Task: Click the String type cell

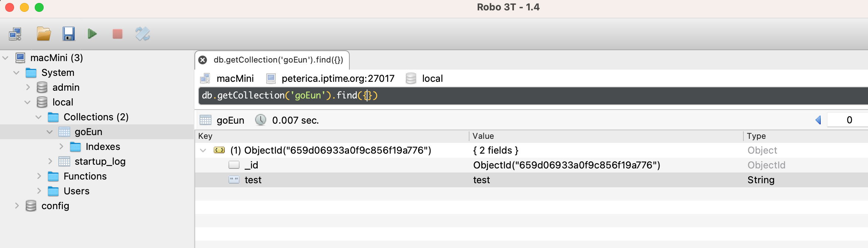Action: (x=761, y=180)
